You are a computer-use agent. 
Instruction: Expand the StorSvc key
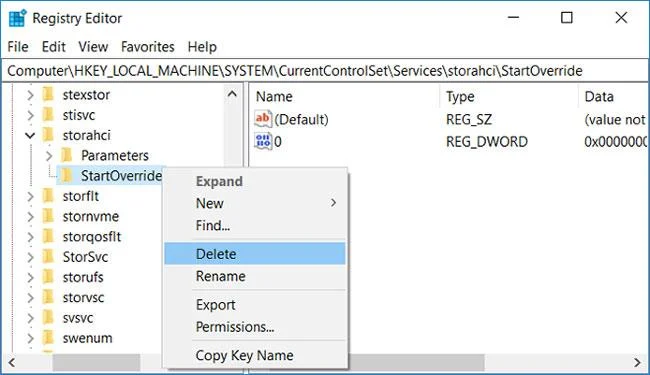coord(30,257)
